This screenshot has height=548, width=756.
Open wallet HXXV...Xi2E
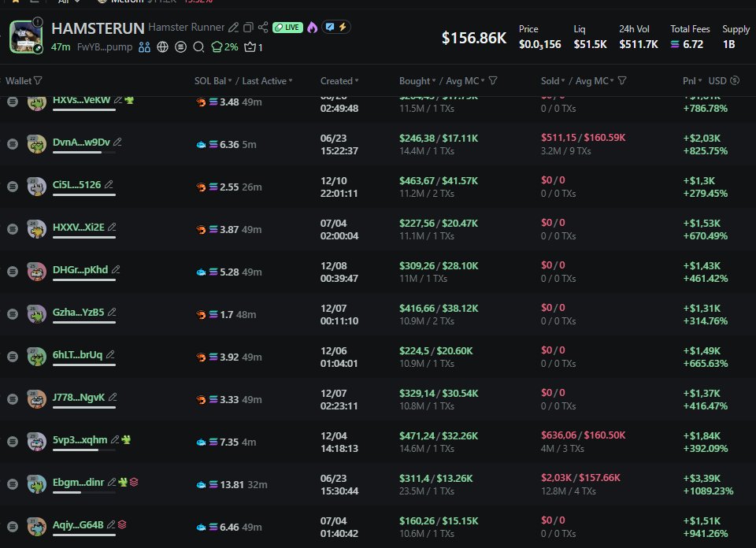78,227
